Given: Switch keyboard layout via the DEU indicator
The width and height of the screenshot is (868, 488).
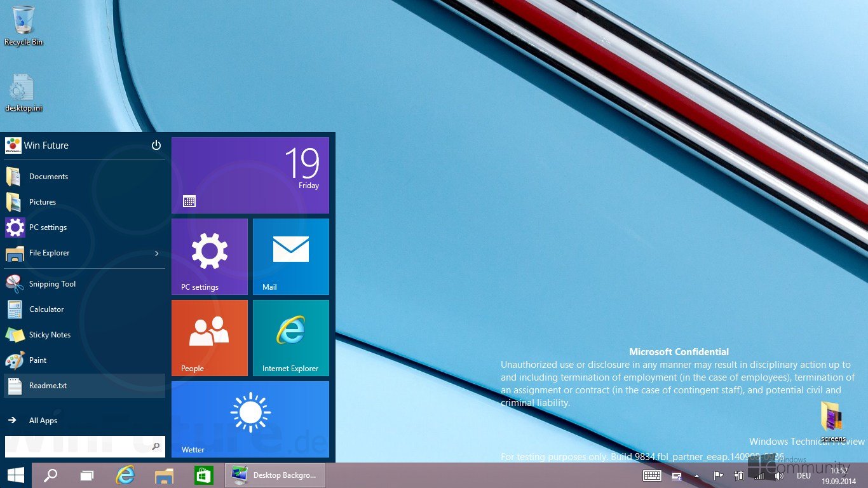Looking at the screenshot, I should click(x=803, y=475).
